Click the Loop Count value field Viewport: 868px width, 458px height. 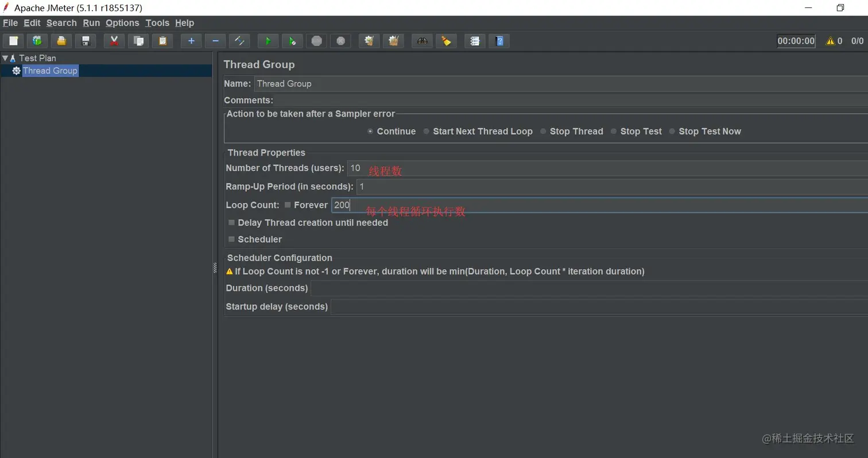[599, 205]
